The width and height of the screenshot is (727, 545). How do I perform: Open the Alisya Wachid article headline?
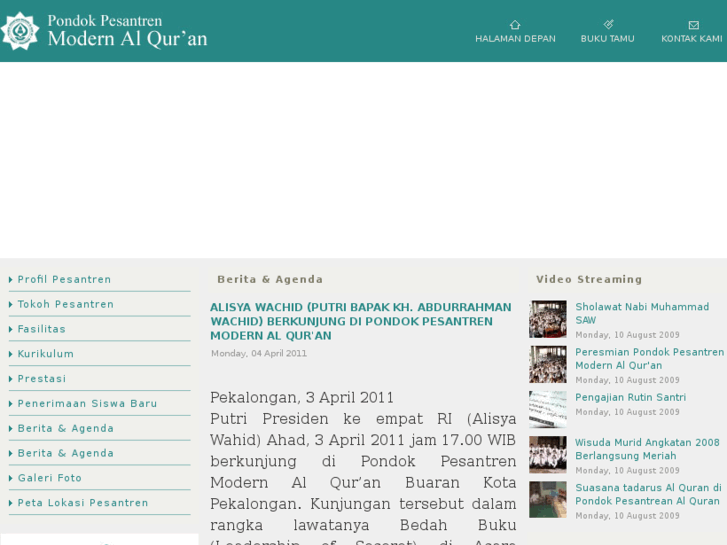[361, 321]
